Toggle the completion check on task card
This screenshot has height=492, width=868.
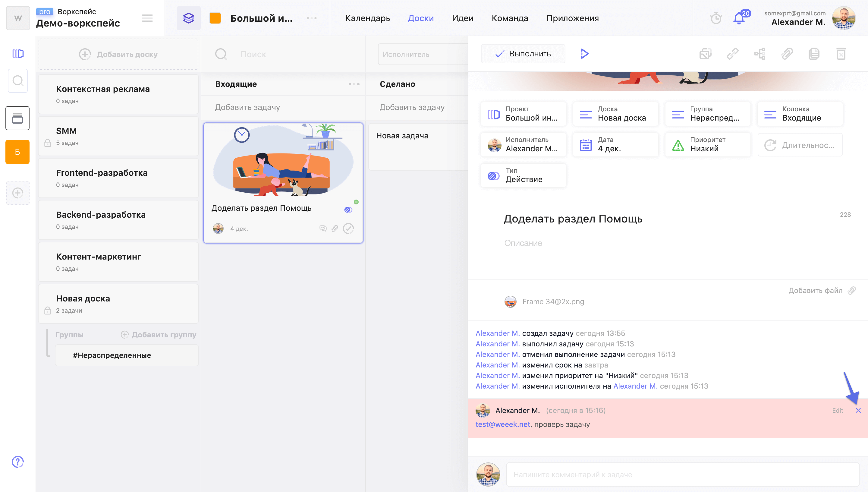(348, 229)
